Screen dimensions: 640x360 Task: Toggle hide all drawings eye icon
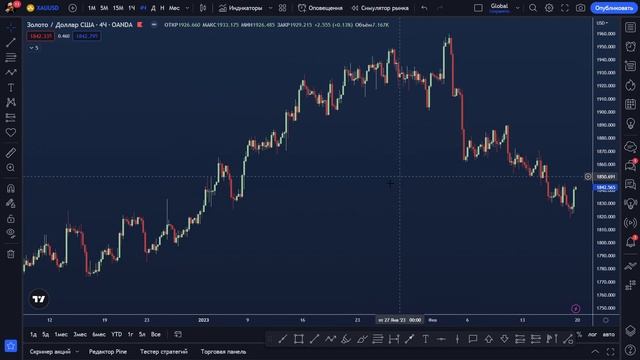11,233
